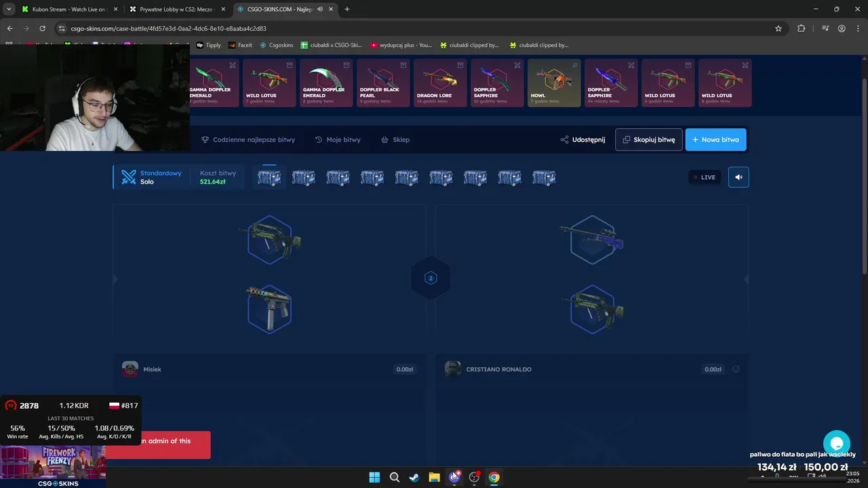Open Windows taskbar search
Image resolution: width=868 pixels, height=488 pixels.
(x=394, y=477)
